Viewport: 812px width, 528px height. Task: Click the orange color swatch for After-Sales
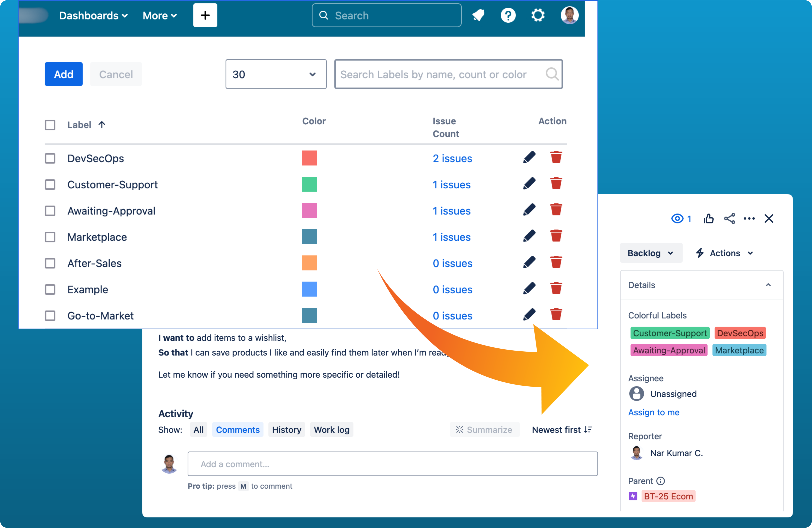tap(309, 263)
